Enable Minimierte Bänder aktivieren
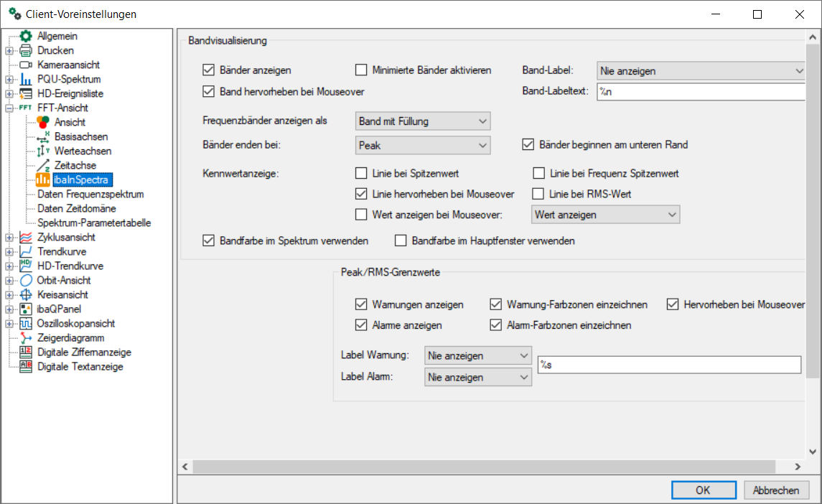822x504 pixels. pos(361,70)
